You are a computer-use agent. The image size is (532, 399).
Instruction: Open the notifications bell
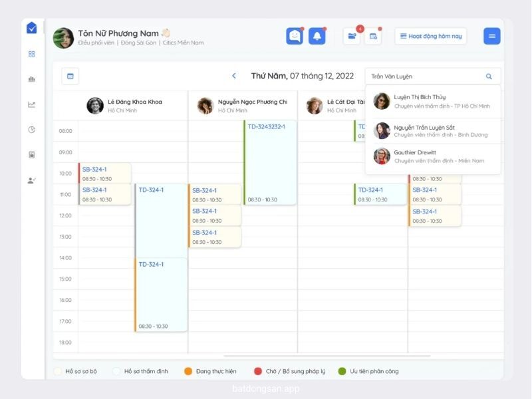[x=317, y=36]
